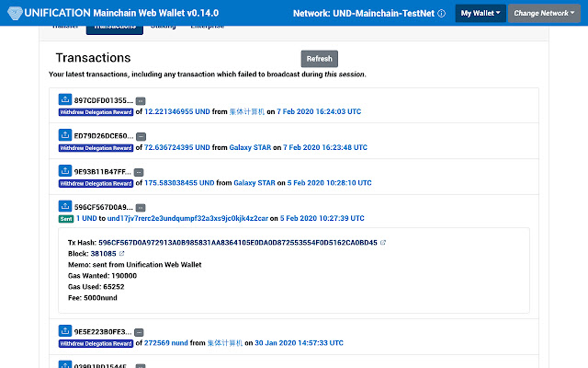Click amount 12.221346955 UND
588x368 pixels.
click(177, 111)
